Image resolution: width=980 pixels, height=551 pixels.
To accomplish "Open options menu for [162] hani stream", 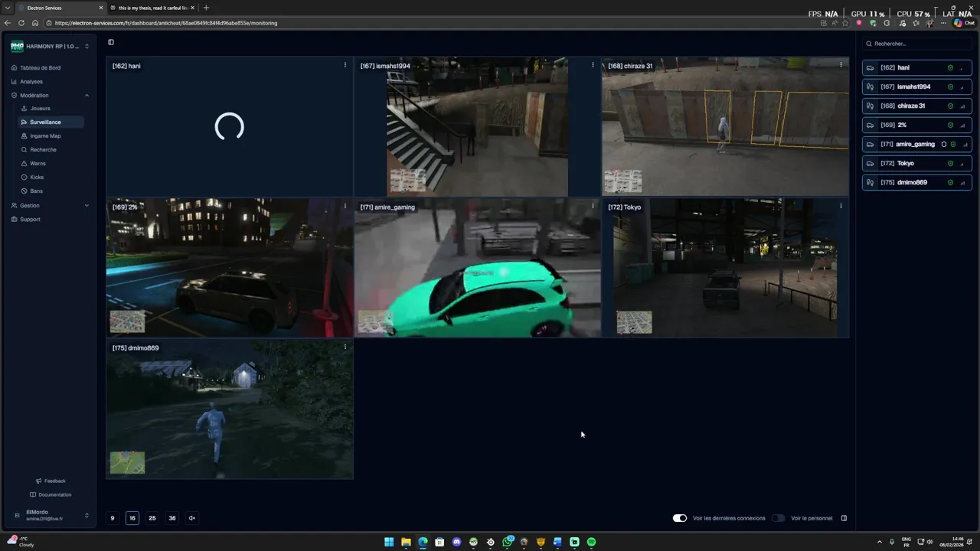I will [345, 65].
